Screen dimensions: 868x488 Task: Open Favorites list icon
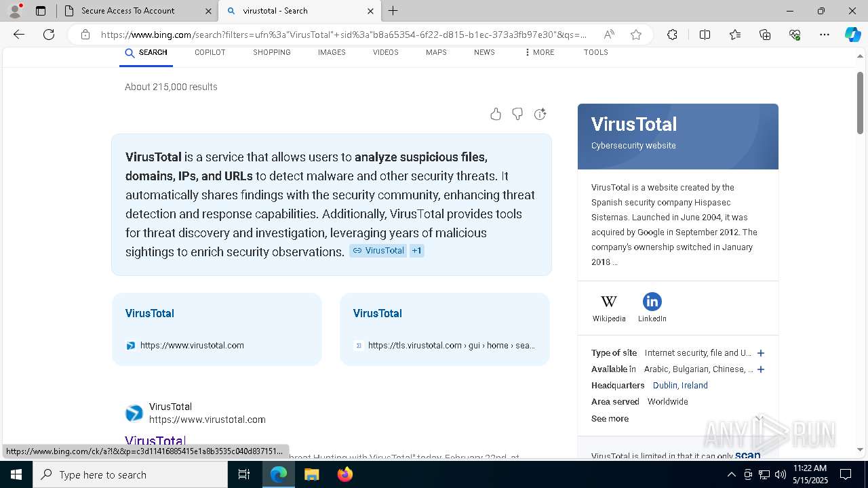pos(735,35)
